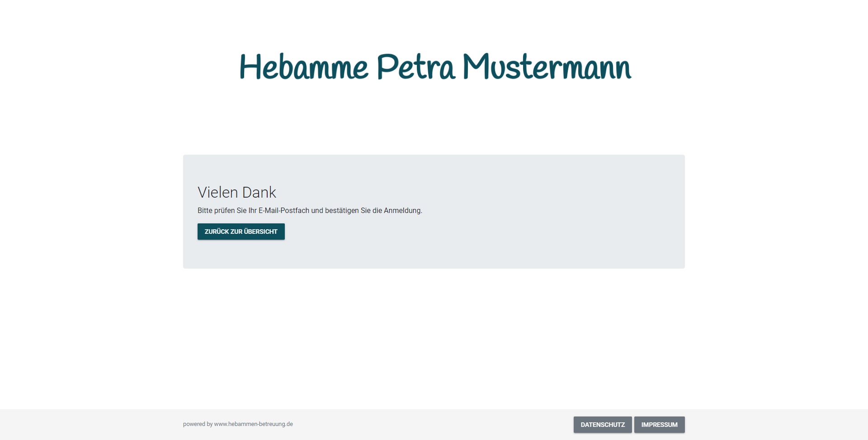This screenshot has width=868, height=440.
Task: Click the email confirmation instruction sentence
Action: coord(310,211)
